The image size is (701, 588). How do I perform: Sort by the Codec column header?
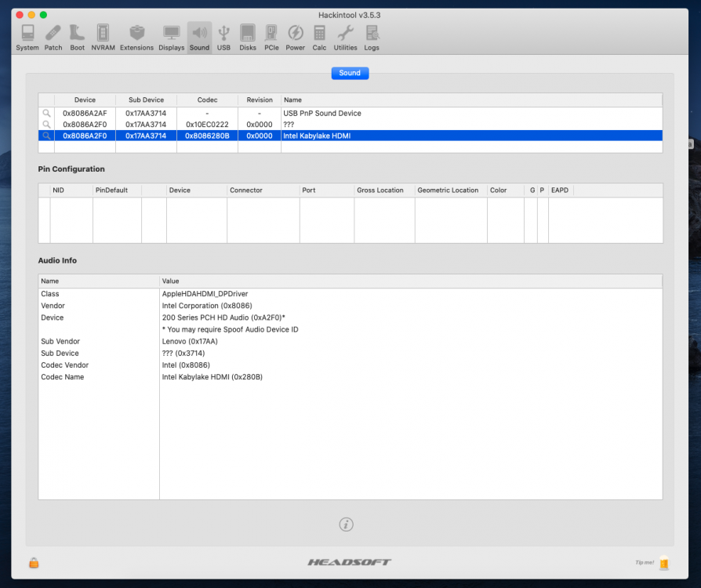[207, 100]
